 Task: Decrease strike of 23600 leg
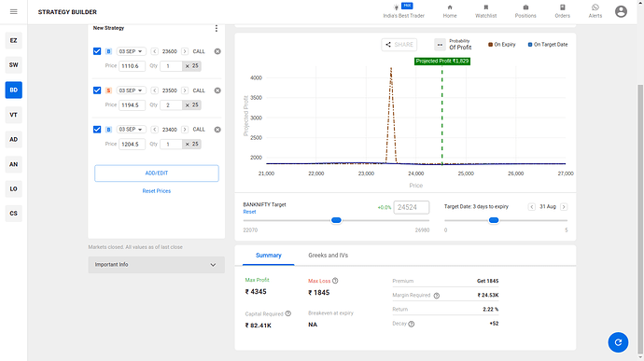154,51
